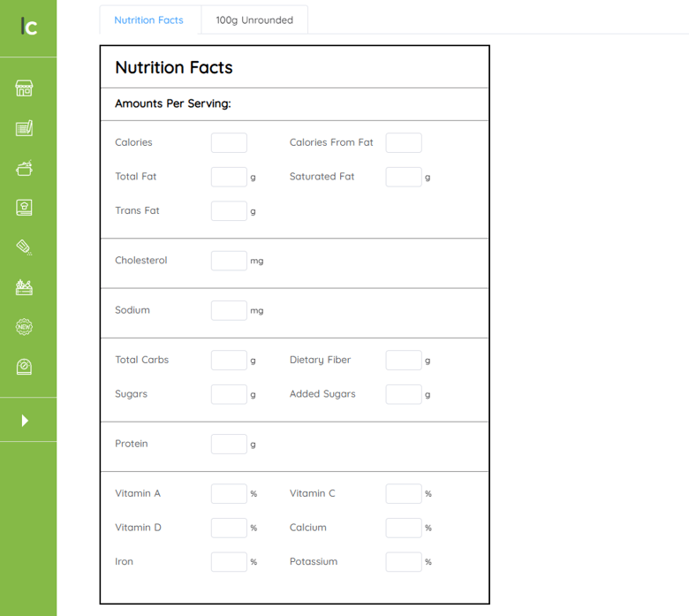689x616 pixels.
Task: Open the seasoning shaker sidebar icon
Action: tap(24, 247)
